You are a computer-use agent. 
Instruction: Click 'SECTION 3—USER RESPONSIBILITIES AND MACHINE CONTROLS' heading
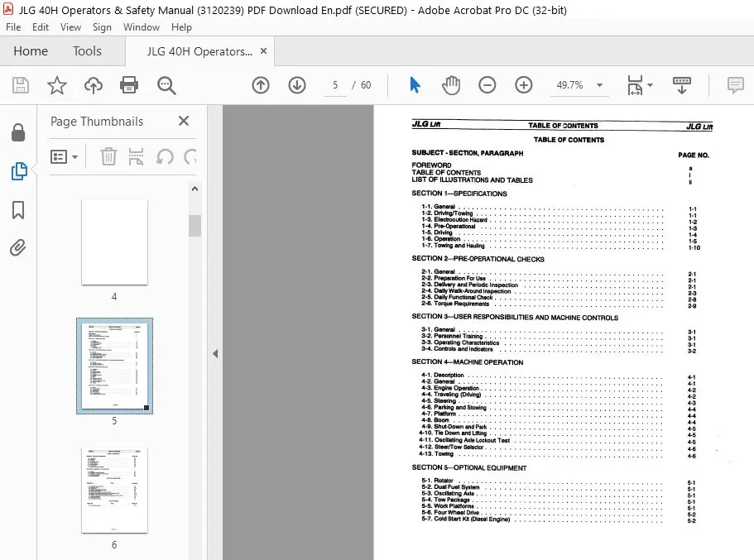pos(515,318)
